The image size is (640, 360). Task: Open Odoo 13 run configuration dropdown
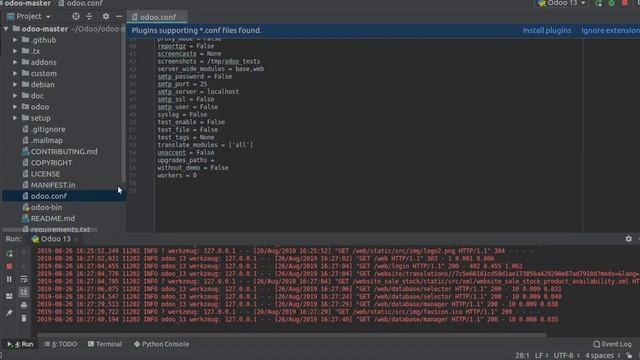(563, 3)
